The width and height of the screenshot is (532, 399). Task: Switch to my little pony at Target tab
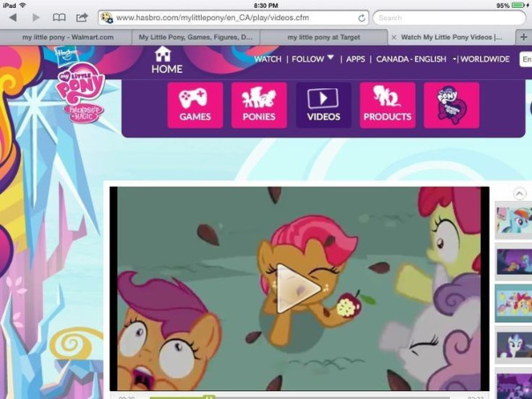(323, 37)
